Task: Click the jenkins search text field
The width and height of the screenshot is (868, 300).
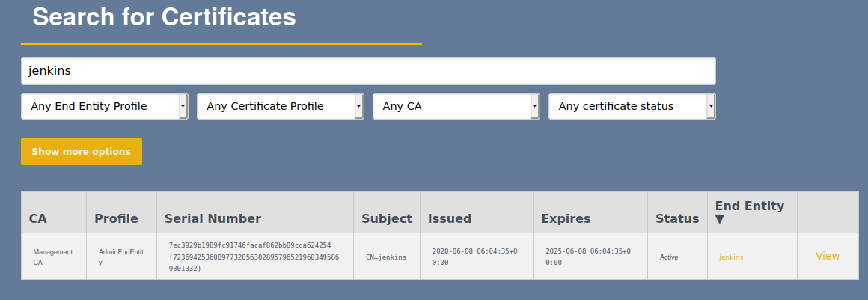Action: pos(367,71)
